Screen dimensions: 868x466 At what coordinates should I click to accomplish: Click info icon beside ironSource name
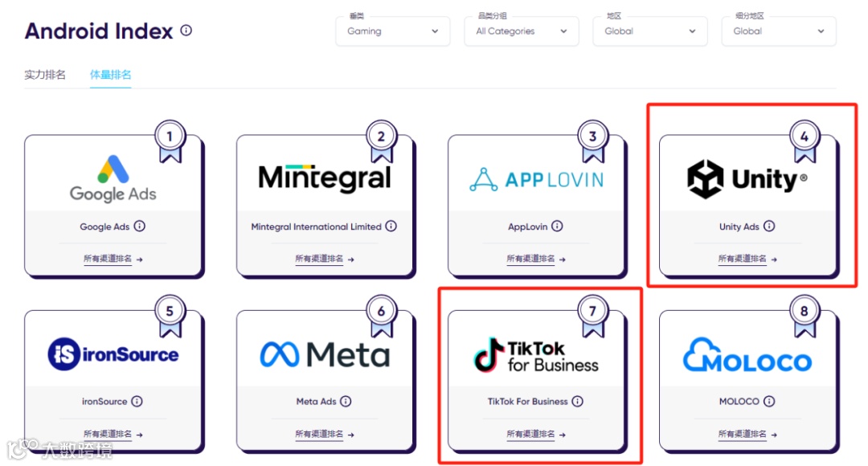[137, 401]
